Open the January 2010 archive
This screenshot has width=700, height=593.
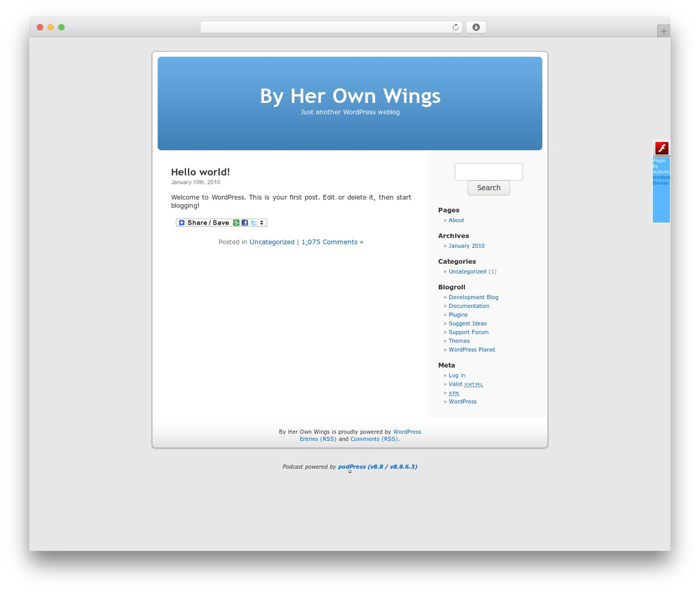pyautogui.click(x=466, y=246)
